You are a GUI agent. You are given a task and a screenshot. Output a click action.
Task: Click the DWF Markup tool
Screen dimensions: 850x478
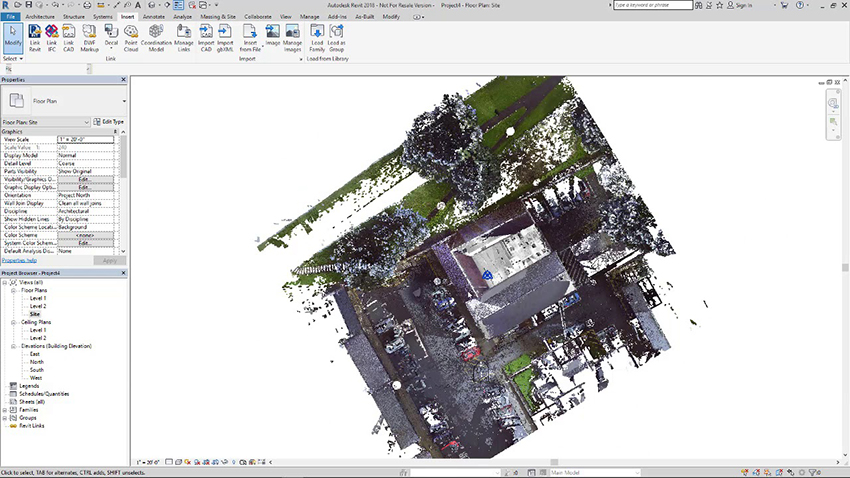pos(89,37)
